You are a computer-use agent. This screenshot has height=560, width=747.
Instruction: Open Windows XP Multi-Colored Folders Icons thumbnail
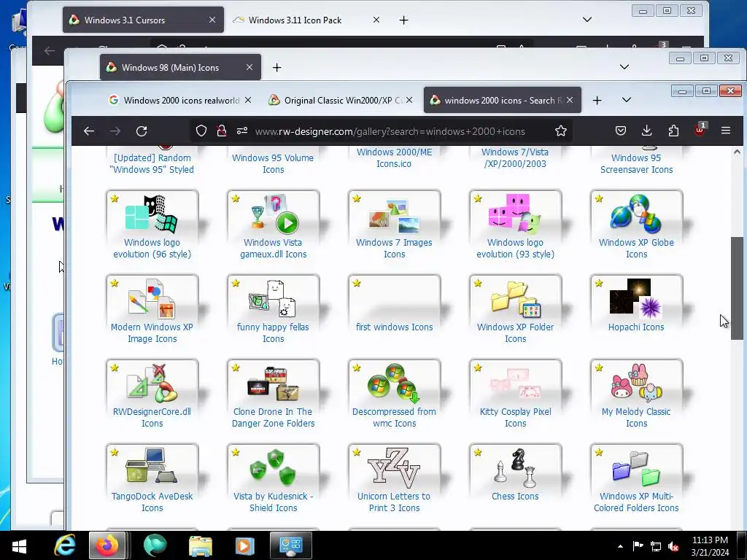click(x=636, y=466)
